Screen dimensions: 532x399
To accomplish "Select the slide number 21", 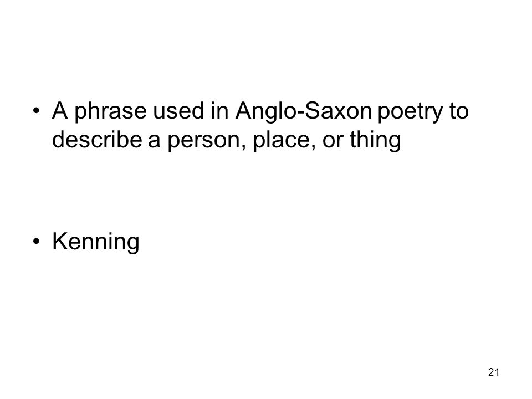I will (494, 372).
